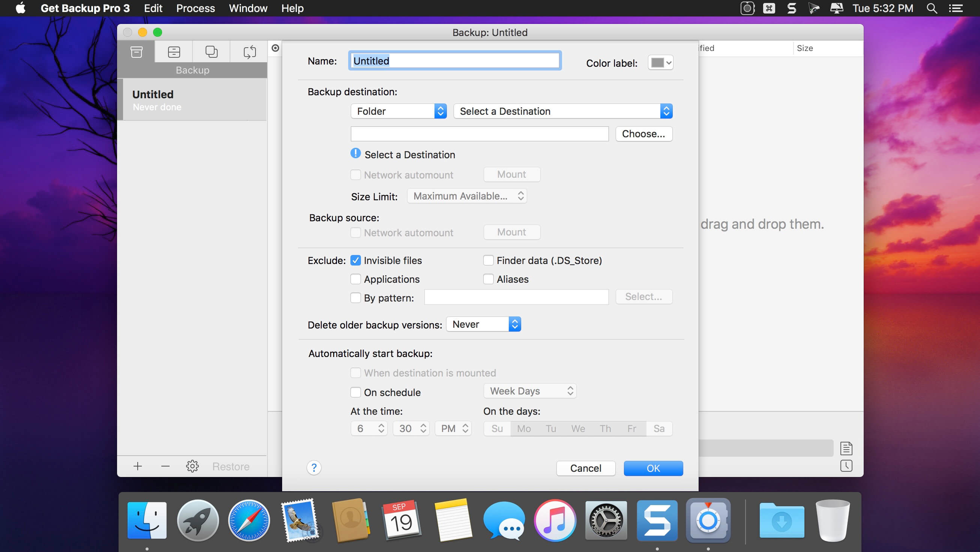
Task: Enable the On schedule checkbox
Action: (x=355, y=392)
